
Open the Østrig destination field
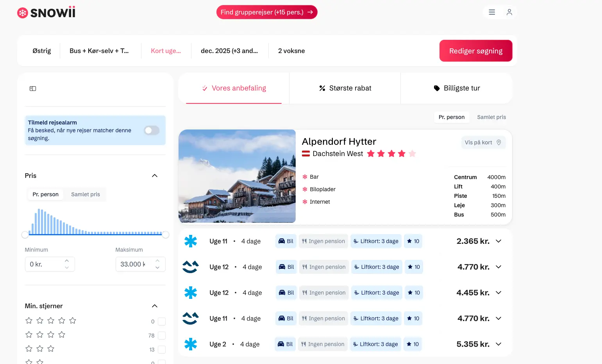(x=42, y=51)
